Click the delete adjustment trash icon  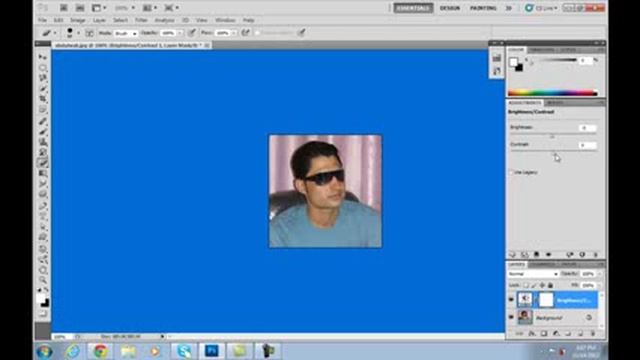[x=595, y=255]
